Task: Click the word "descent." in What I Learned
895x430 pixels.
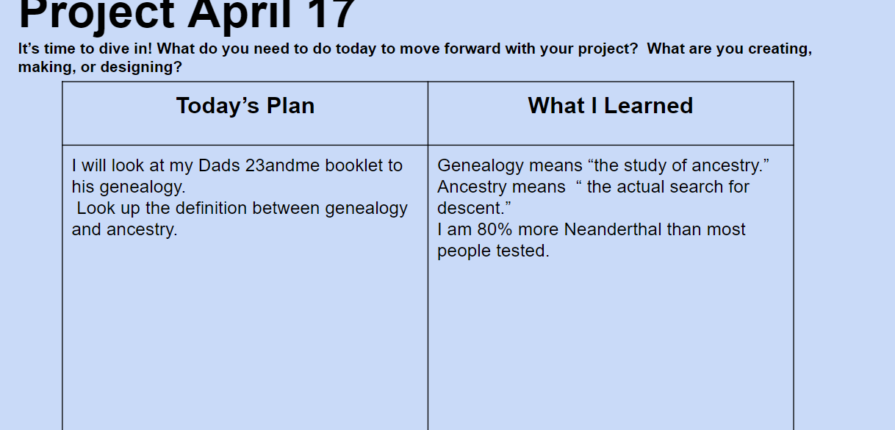Action: (x=474, y=208)
